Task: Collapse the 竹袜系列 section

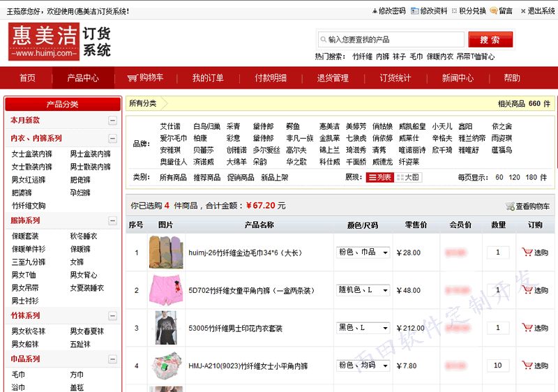Action: [x=112, y=316]
